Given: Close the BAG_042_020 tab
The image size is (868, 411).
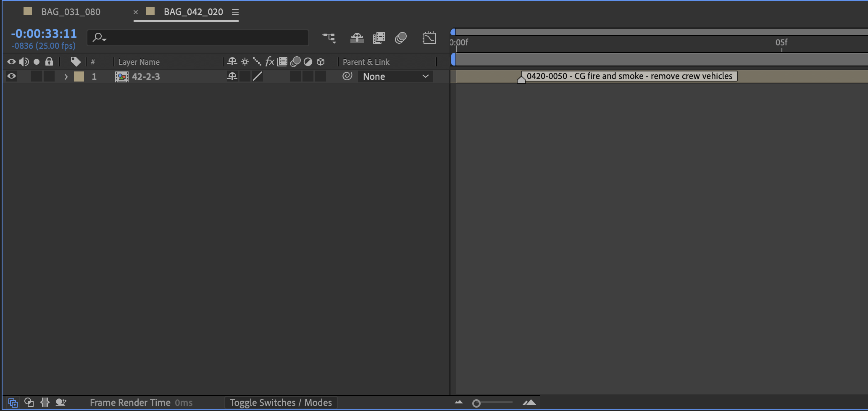Looking at the screenshot, I should (x=136, y=12).
